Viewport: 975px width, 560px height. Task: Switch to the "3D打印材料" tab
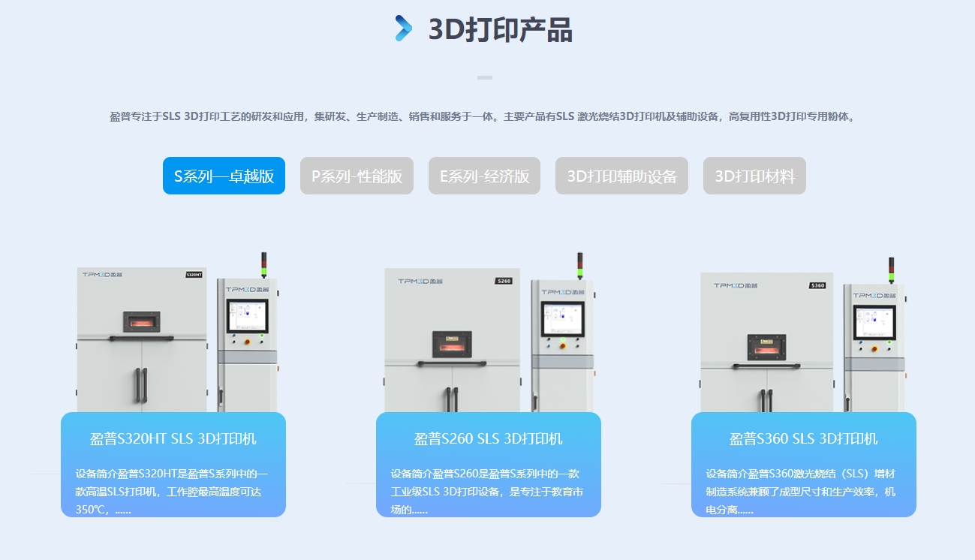pos(754,176)
